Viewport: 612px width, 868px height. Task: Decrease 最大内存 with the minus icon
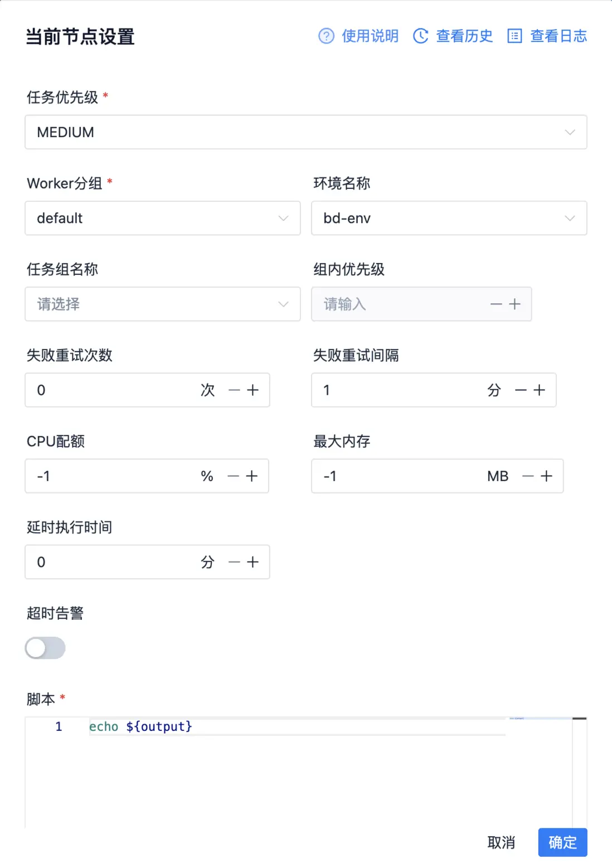pyautogui.click(x=528, y=476)
